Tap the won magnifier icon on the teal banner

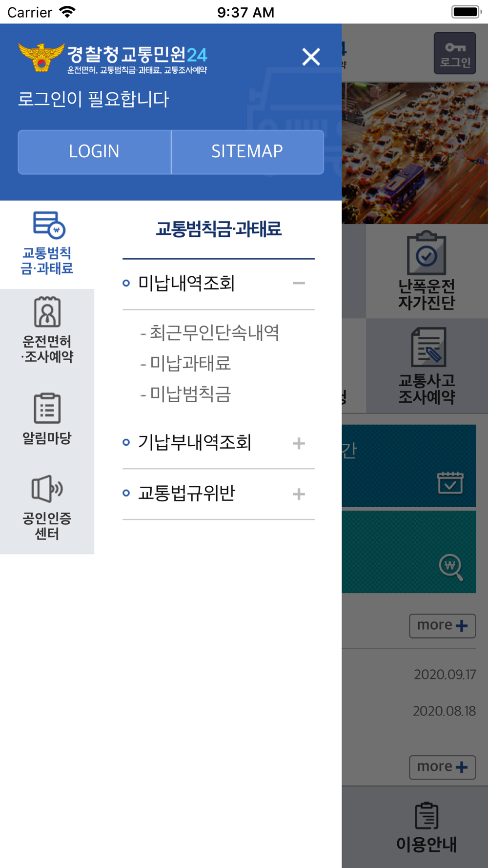coord(451,567)
